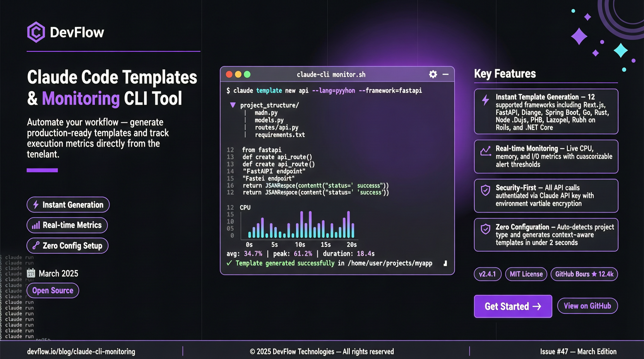Click the chart icon beside Real-time Monitoring

click(x=485, y=152)
